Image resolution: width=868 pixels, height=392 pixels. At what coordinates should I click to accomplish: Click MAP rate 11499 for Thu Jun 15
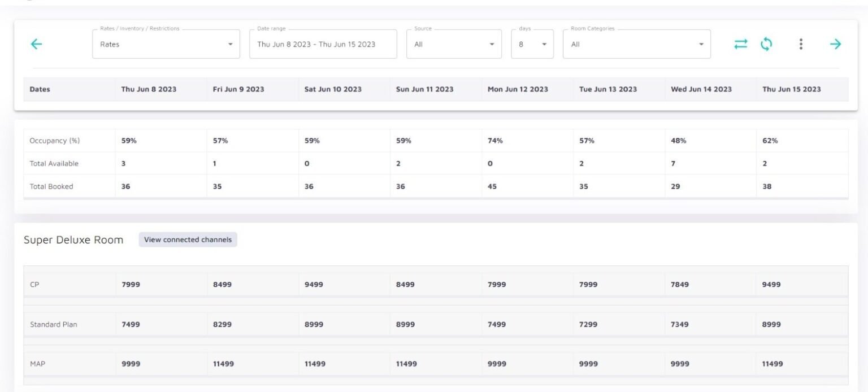pyautogui.click(x=772, y=364)
